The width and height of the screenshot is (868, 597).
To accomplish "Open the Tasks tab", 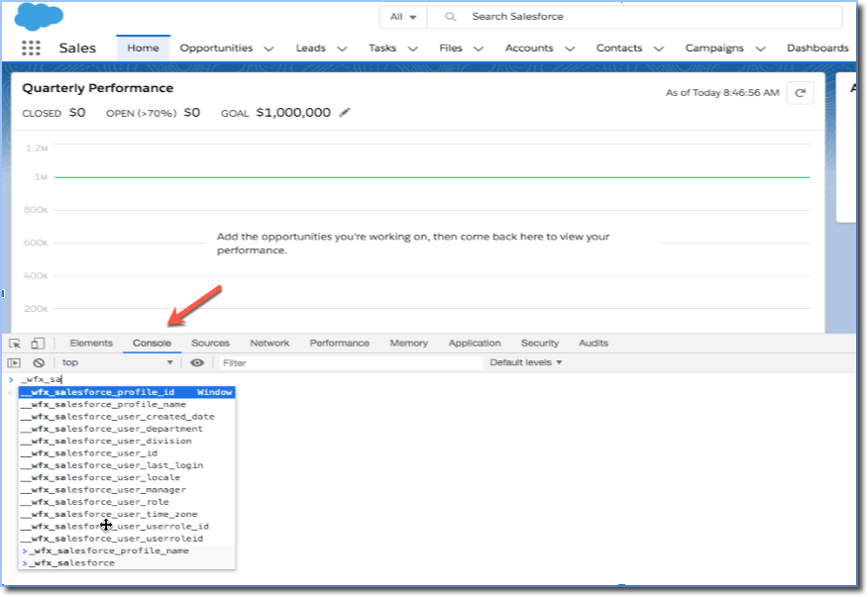I will (382, 49).
